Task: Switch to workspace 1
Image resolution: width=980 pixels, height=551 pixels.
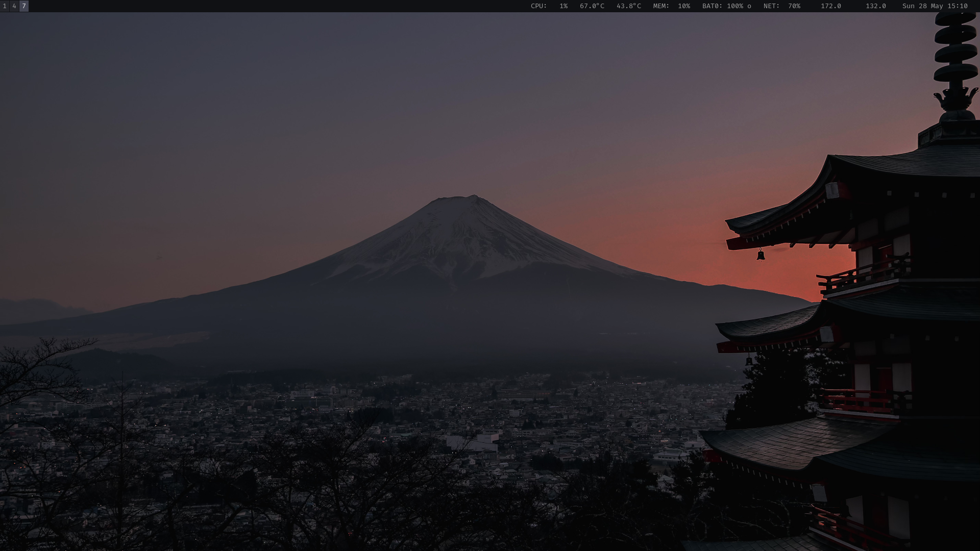Action: 5,6
